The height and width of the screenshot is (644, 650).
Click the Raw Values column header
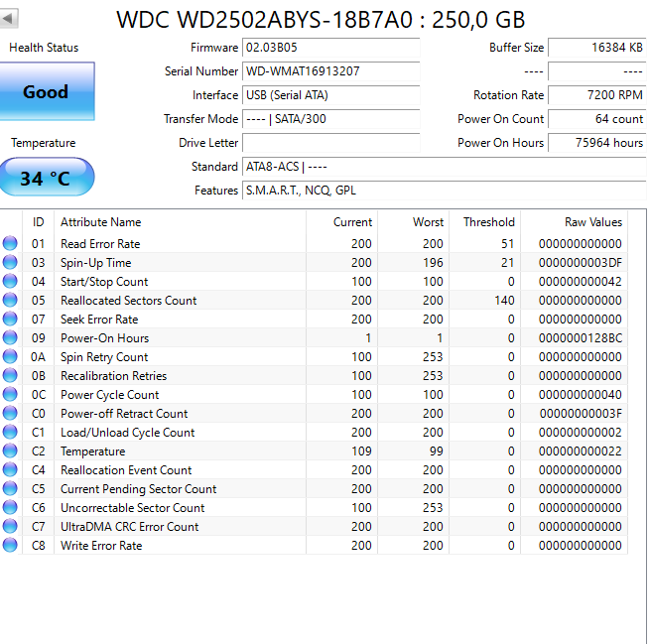click(575, 222)
